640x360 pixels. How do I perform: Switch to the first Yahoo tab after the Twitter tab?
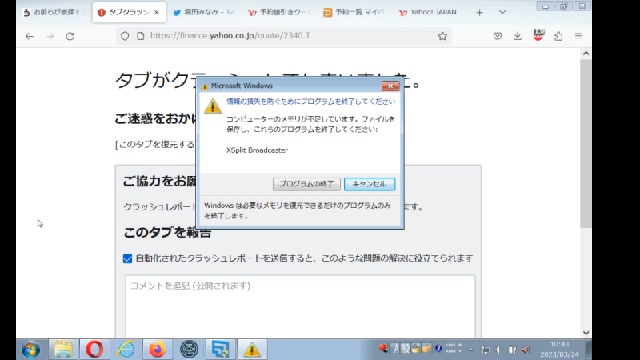[x=279, y=12]
